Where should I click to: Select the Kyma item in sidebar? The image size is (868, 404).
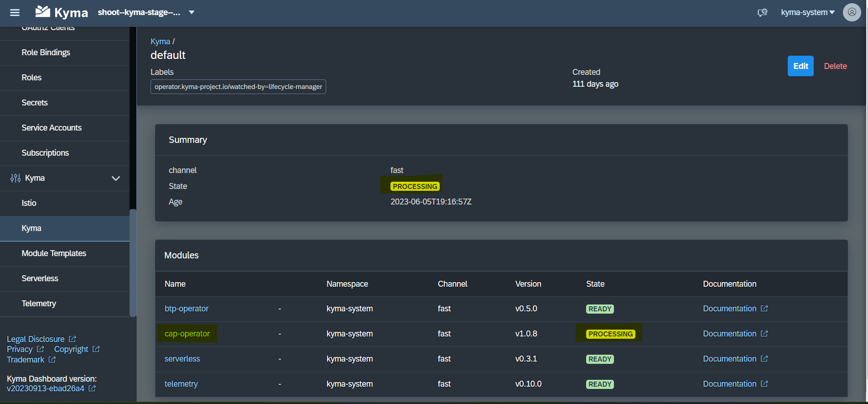tap(65, 228)
